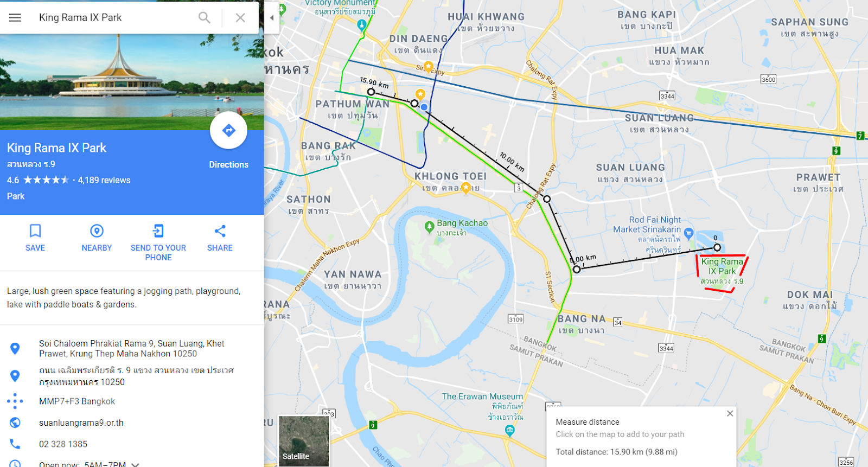
Task: Share King Rama IX Park
Action: coord(220,238)
